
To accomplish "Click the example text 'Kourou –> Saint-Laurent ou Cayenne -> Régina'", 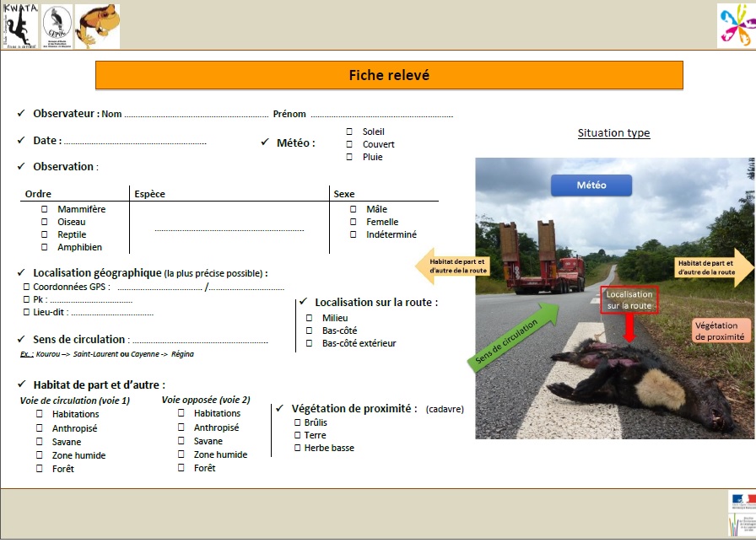I will coord(115,353).
